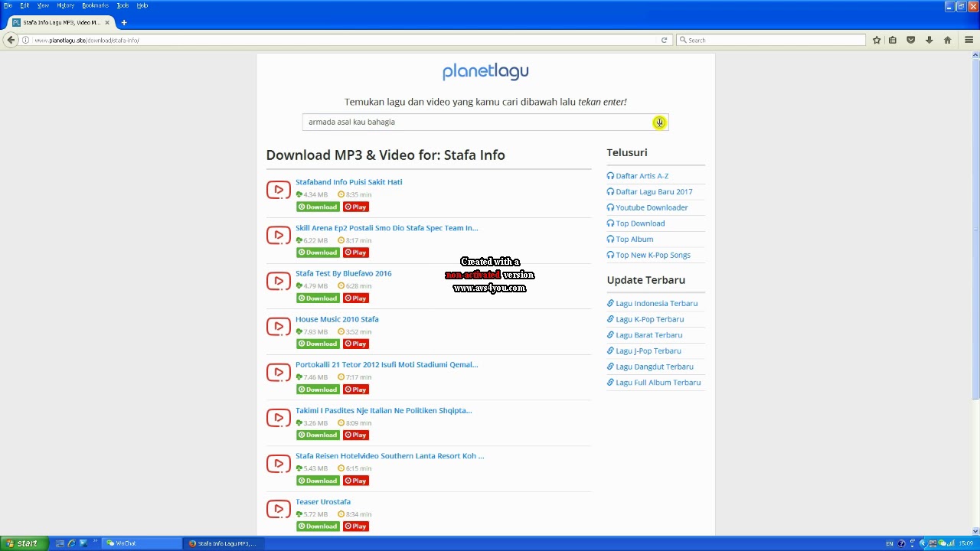This screenshot has width=980, height=551.
Task: Play Takimi I Pasdites track
Action: click(355, 435)
